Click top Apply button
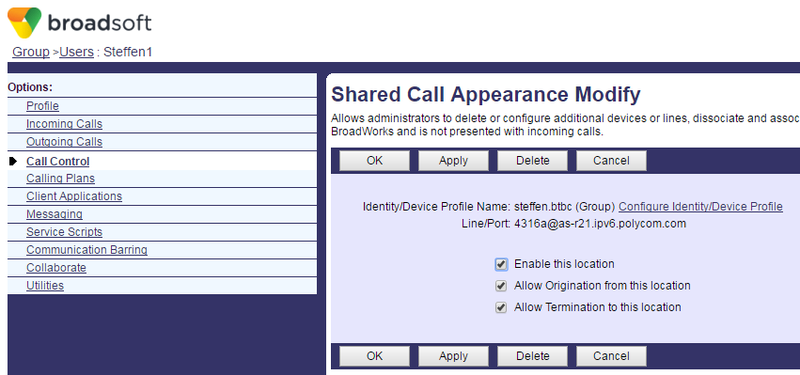Image resolution: width=800 pixels, height=375 pixels. [453, 161]
